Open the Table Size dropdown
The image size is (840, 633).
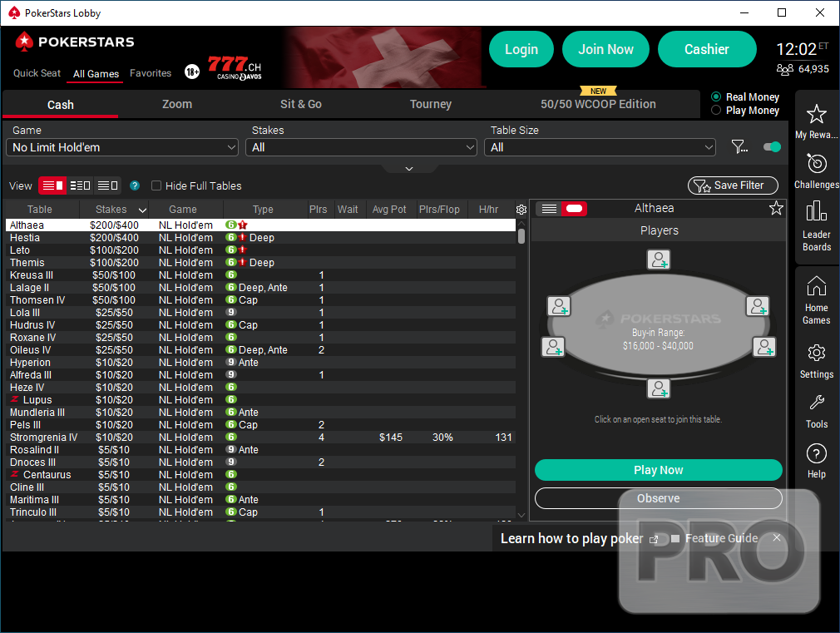[600, 147]
